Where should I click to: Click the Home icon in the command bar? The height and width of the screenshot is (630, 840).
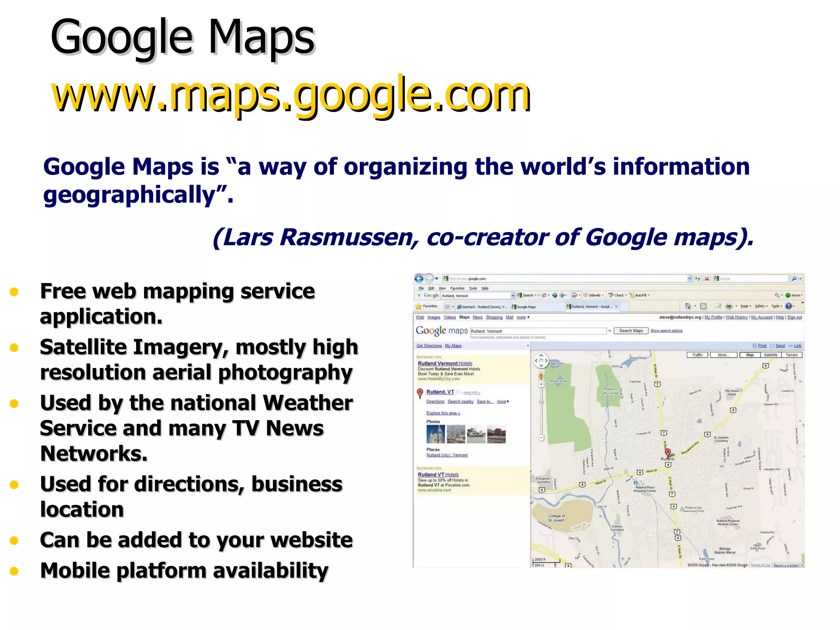pos(688,306)
